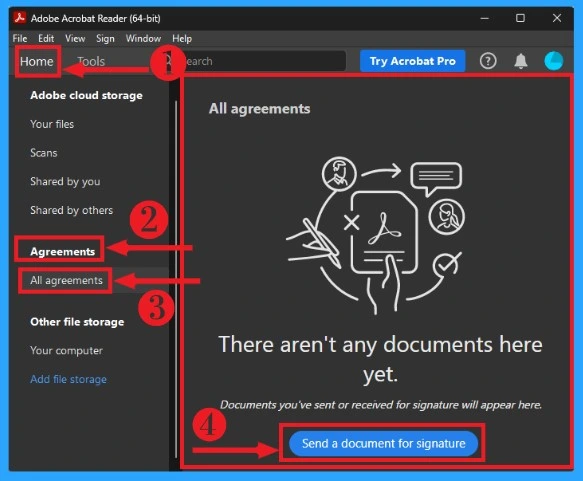Click the Adobe cloud storage heading

[86, 96]
